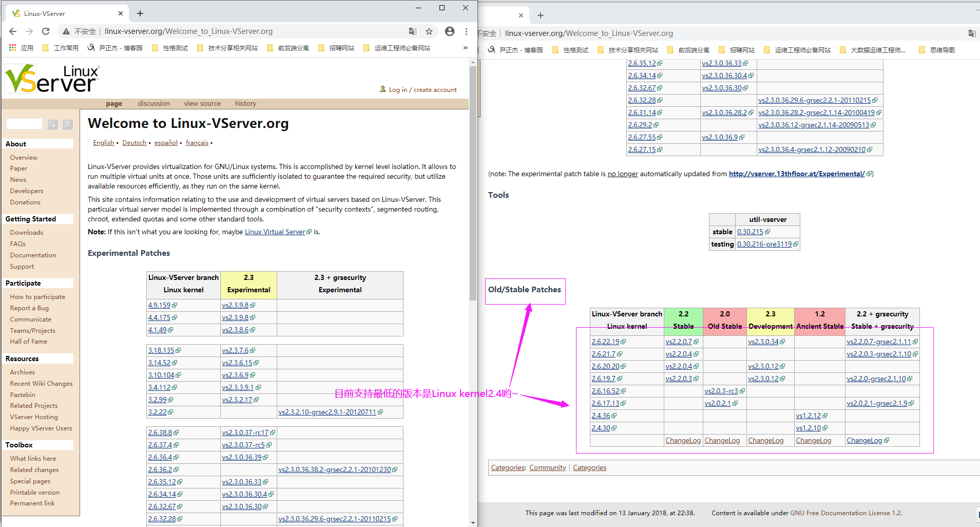The image size is (980, 527).
Task: Click the wiki search magnifier button
Action: click(52, 124)
